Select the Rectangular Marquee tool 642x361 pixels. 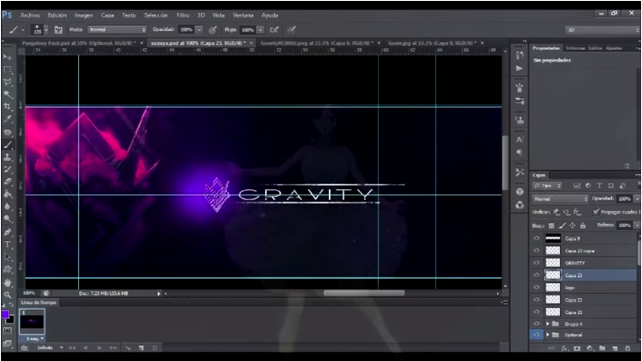click(x=7, y=69)
